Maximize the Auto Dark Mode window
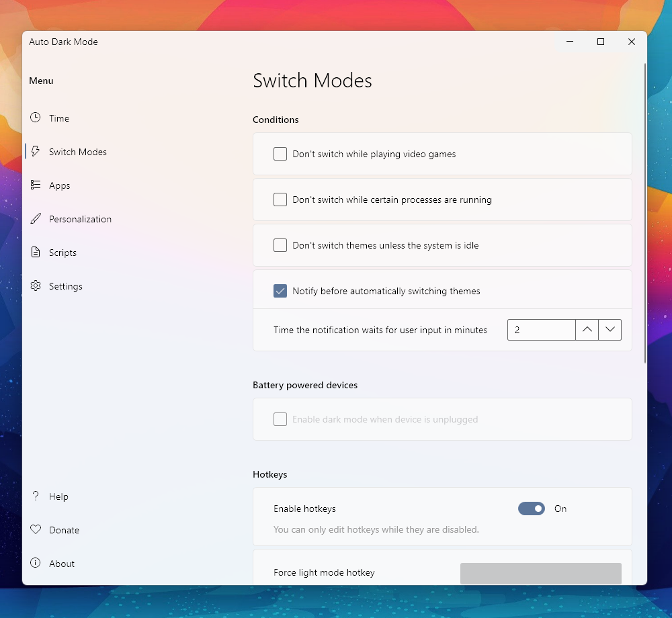 [601, 42]
